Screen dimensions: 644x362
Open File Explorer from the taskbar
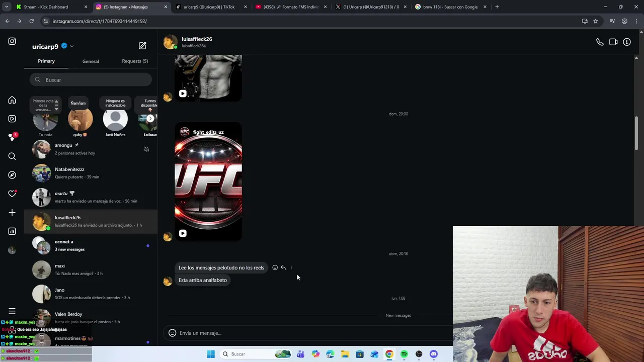[x=345, y=354]
